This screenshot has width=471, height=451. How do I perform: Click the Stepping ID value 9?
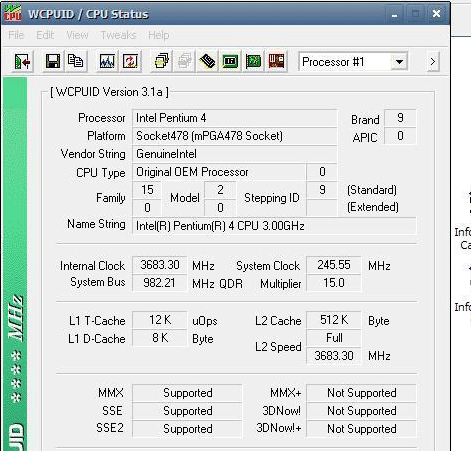click(322, 190)
